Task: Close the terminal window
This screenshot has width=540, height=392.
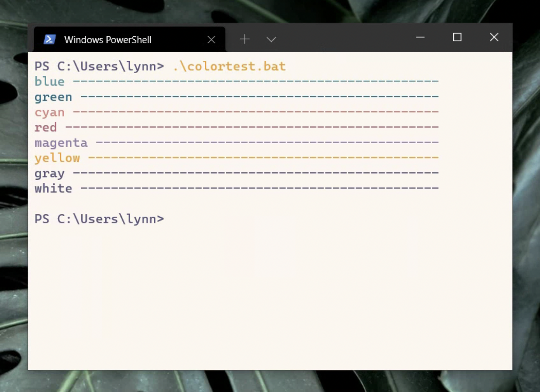Action: [x=494, y=37]
